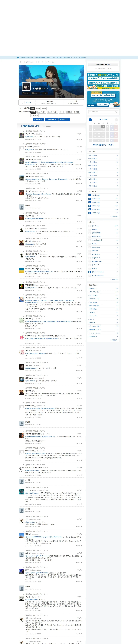Set sort order to 古→新
The height and width of the screenshot is (644, 138).
44,109
